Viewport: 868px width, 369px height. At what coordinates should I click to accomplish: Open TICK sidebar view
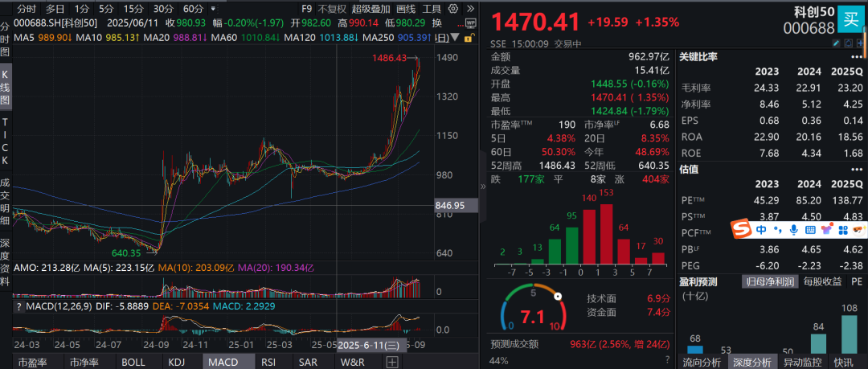tap(5, 141)
